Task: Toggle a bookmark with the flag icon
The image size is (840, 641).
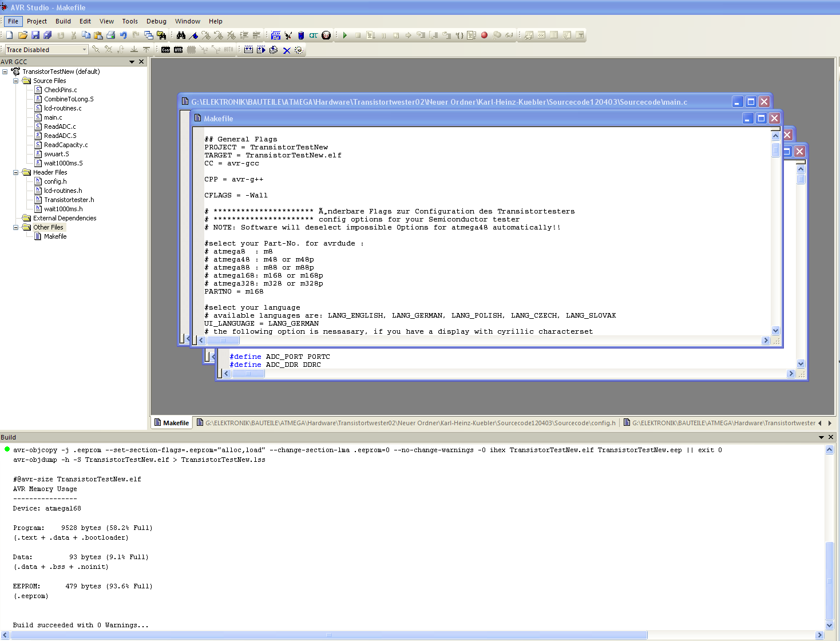Action: tap(193, 35)
